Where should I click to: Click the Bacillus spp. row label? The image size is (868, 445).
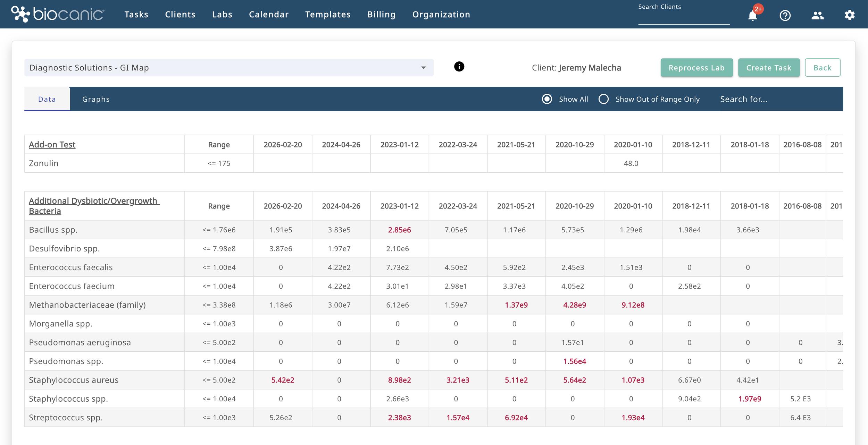[53, 230]
